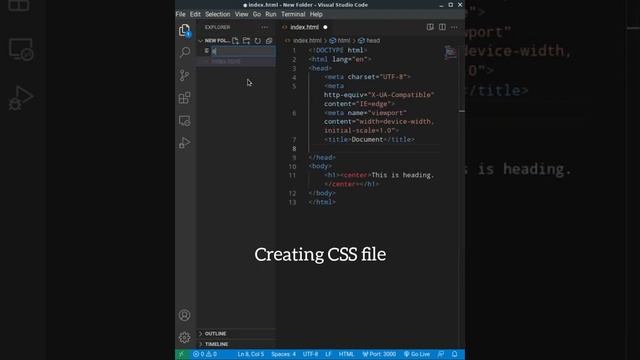This screenshot has width=640, height=360.
Task: Open the File menu
Action: pos(180,14)
